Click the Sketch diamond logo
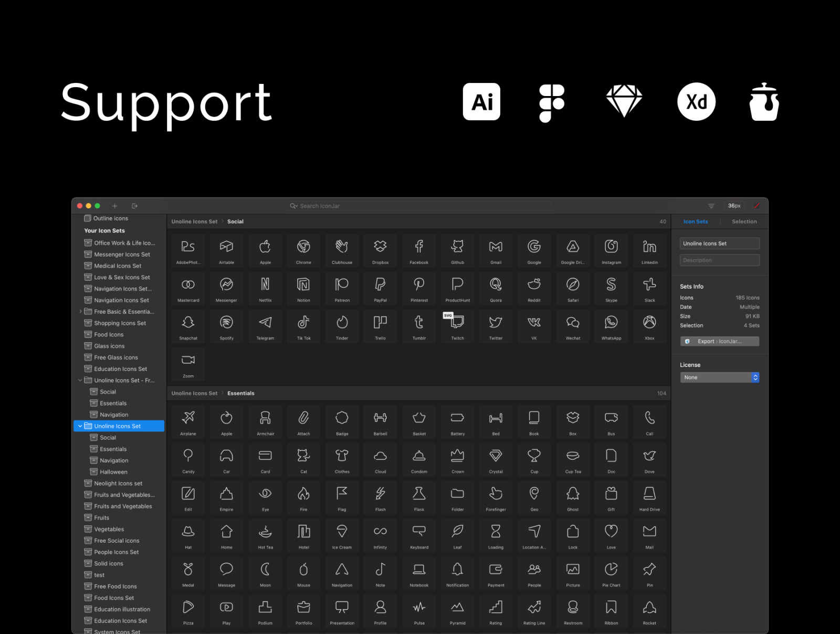The image size is (840, 634). 624,101
